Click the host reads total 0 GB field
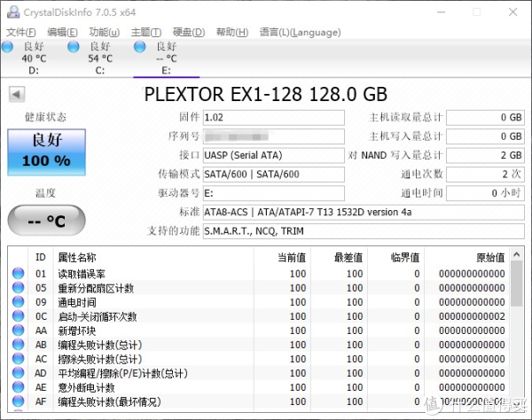Image resolution: width=532 pixels, height=420 pixels. (x=485, y=118)
